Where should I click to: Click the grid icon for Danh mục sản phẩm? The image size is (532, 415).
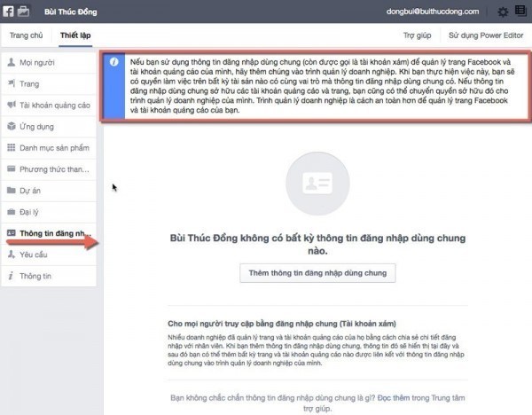(11, 148)
